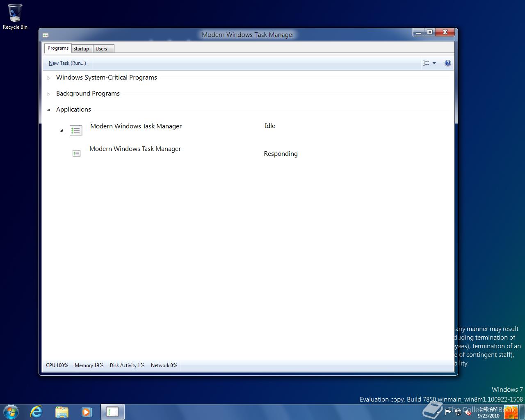Switch to the Startup tab

pos(81,49)
